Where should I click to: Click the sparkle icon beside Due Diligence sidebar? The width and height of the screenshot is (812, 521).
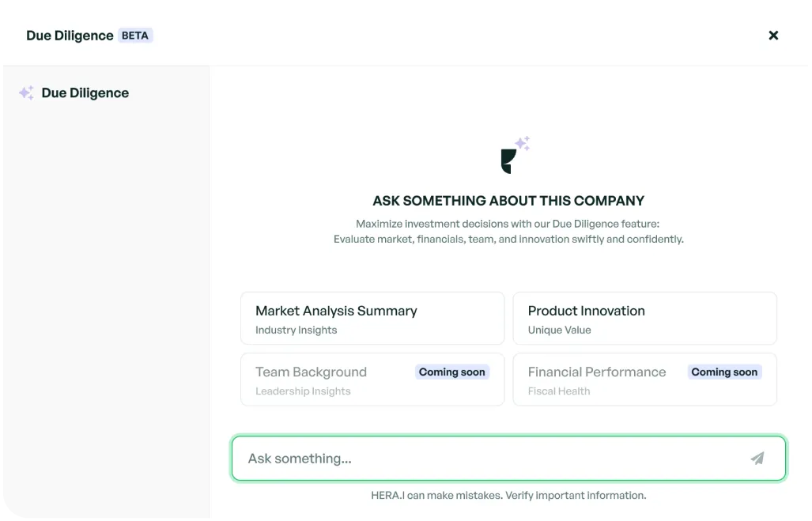coord(25,92)
